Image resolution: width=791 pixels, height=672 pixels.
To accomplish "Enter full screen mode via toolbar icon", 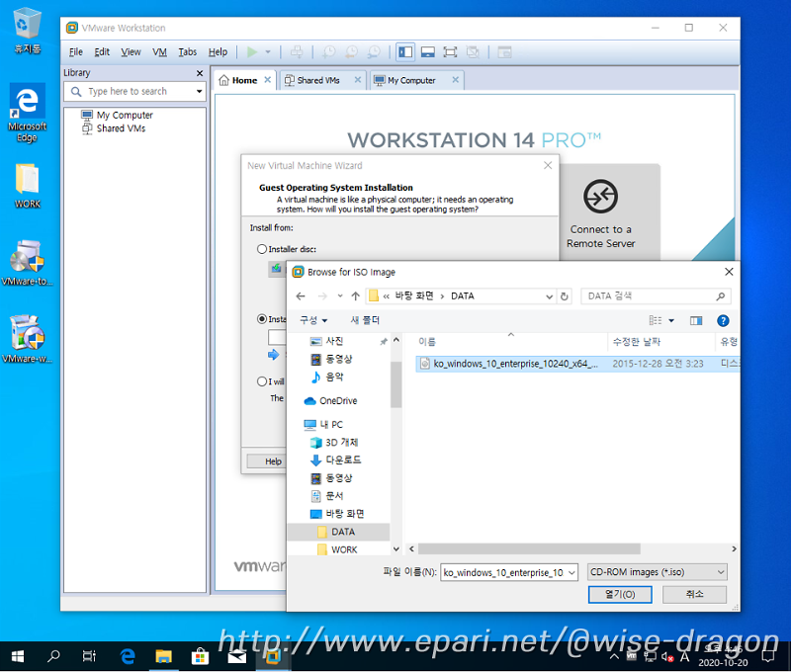I will coord(450,52).
